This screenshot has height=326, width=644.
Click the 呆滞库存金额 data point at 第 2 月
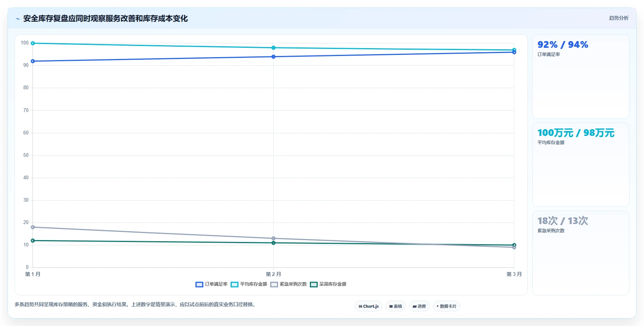(x=274, y=243)
